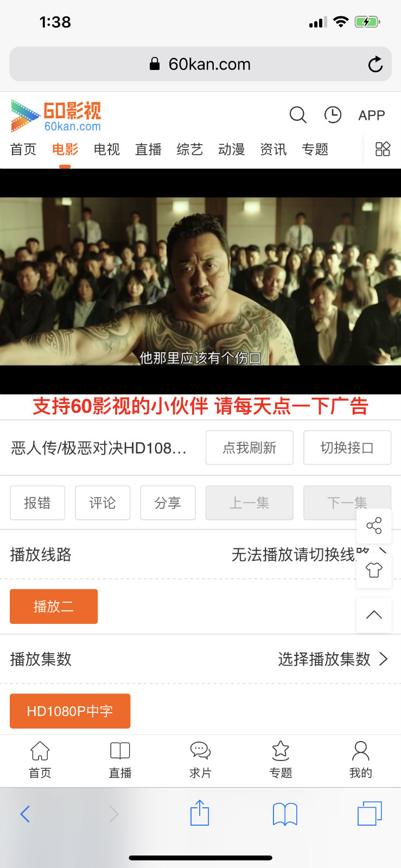The height and width of the screenshot is (868, 401).
Task: Tap the 60kan.com address bar
Action: [200, 64]
